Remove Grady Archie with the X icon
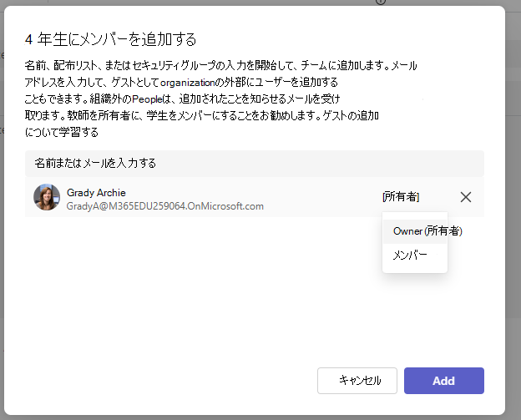 [466, 197]
